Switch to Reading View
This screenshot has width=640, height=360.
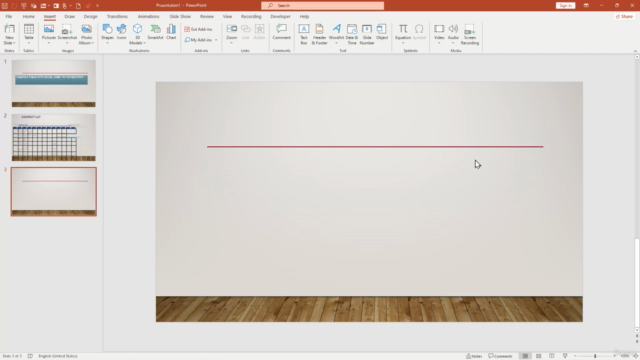[x=552, y=356]
